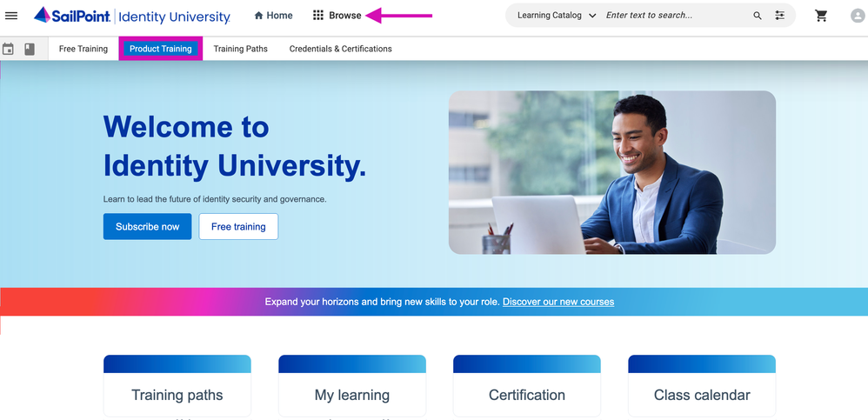Screen dimensions: 868x420
Task: Open the Browse grid menu
Action: 337,16
